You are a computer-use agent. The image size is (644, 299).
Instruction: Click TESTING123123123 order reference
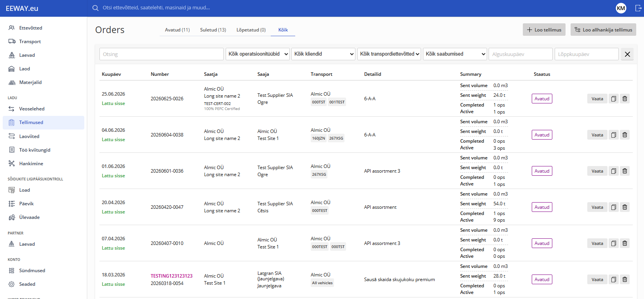[172, 276]
